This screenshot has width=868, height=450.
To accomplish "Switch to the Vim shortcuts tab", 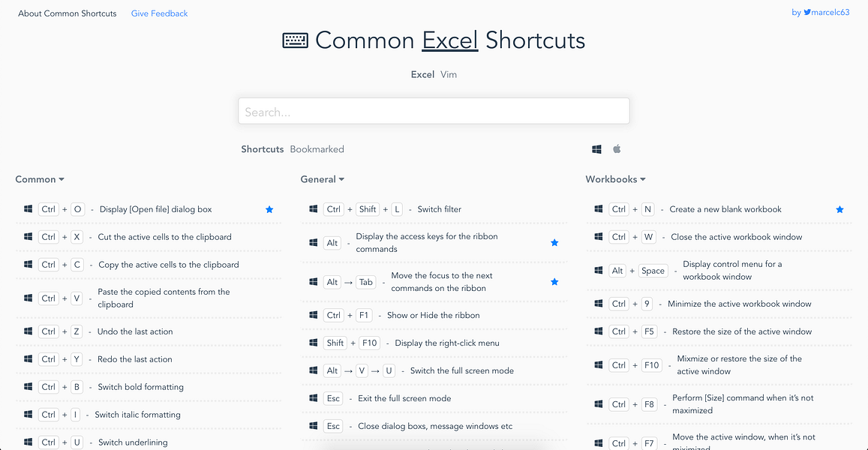I will tap(448, 74).
